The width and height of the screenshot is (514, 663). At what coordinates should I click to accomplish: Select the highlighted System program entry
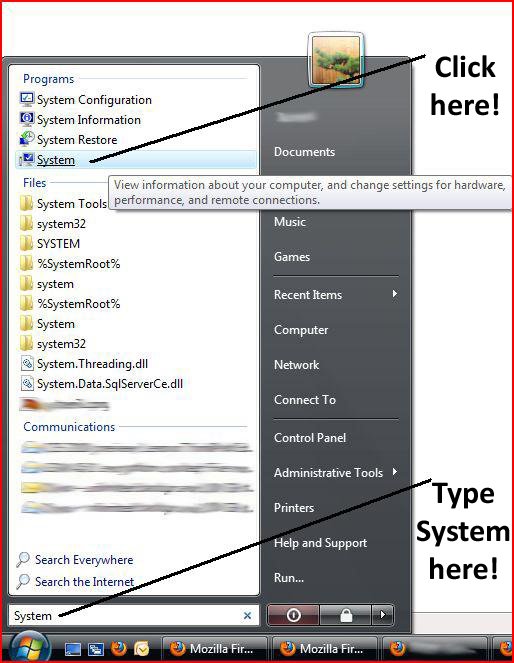coord(136,159)
